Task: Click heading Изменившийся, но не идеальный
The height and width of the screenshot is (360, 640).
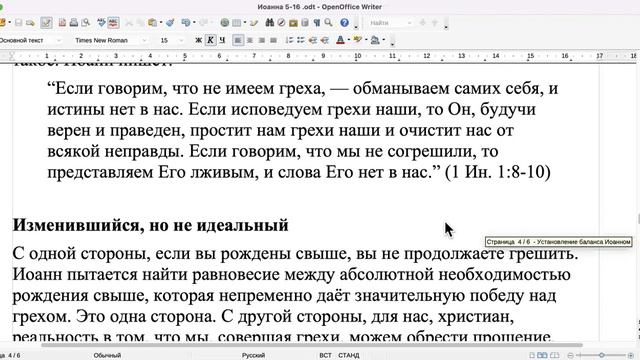Action: click(151, 225)
